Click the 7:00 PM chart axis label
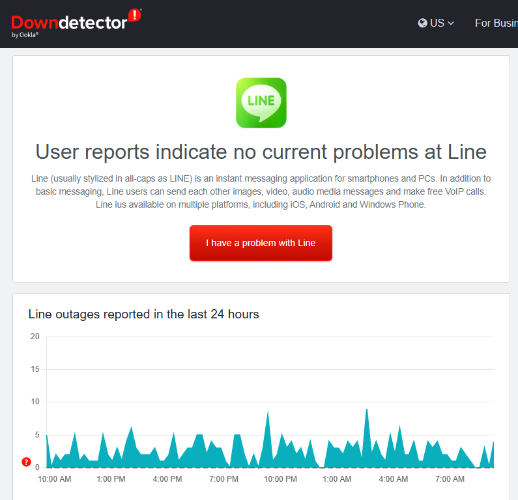518x500 pixels. [x=224, y=479]
